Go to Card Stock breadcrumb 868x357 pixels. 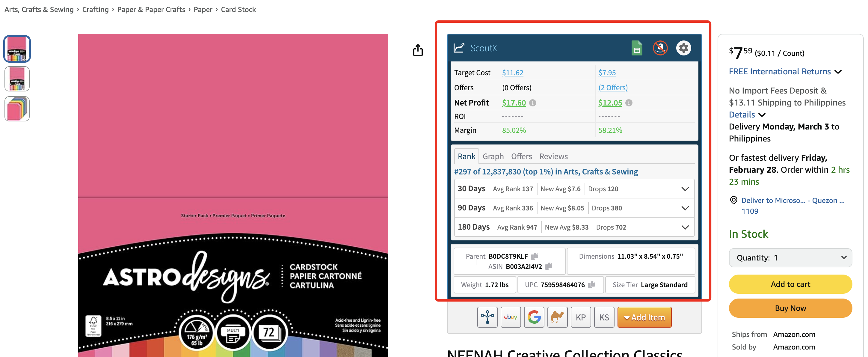[x=238, y=9]
